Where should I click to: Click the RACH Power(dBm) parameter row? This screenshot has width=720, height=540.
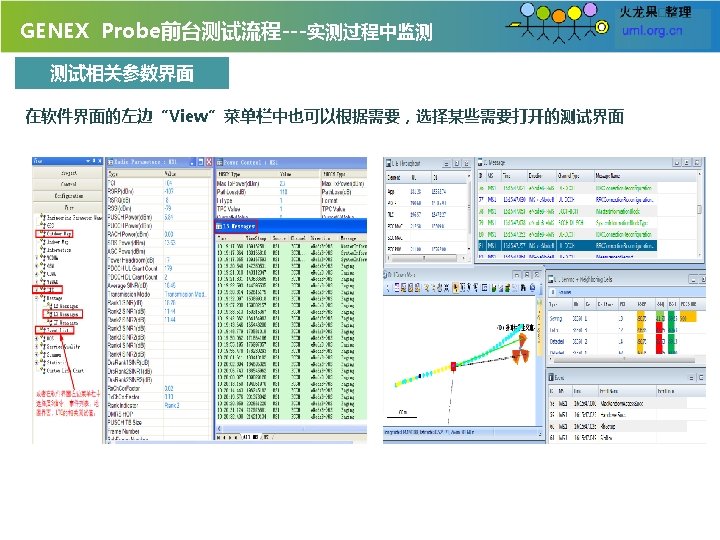[158, 234]
